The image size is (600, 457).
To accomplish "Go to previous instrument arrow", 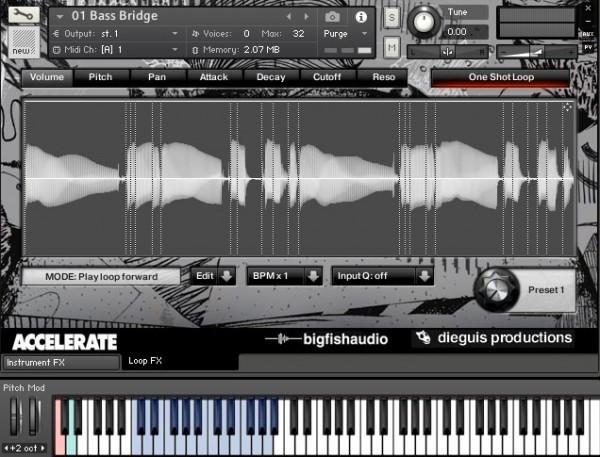I will point(289,16).
